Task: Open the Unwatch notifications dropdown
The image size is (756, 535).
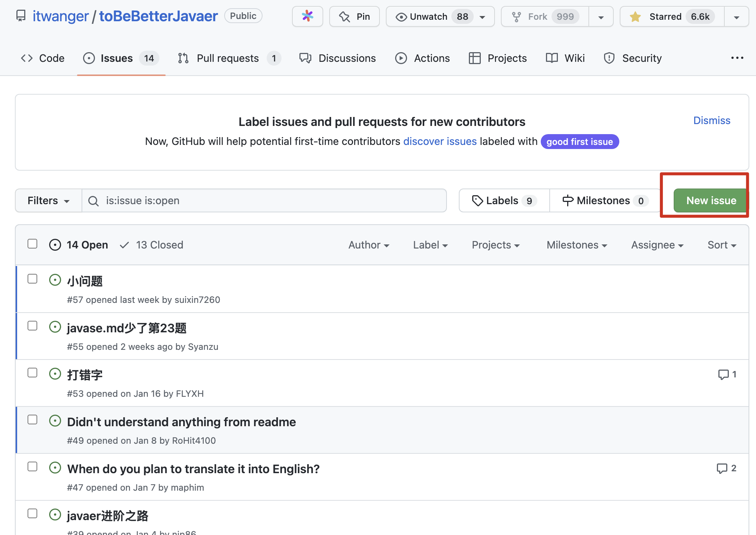Action: pos(440,16)
